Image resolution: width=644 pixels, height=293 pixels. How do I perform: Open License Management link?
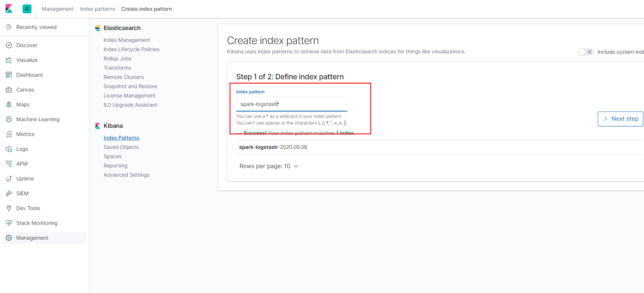130,96
